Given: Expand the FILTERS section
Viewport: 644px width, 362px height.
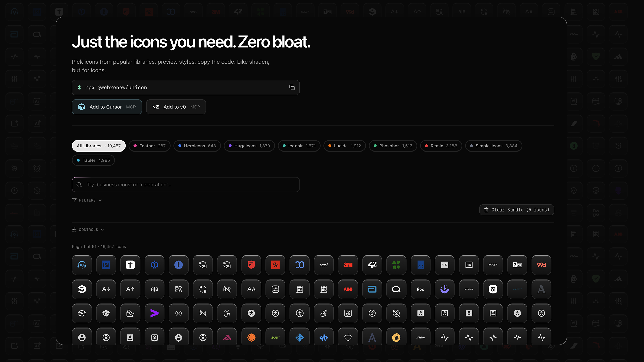Looking at the screenshot, I should click(x=87, y=200).
